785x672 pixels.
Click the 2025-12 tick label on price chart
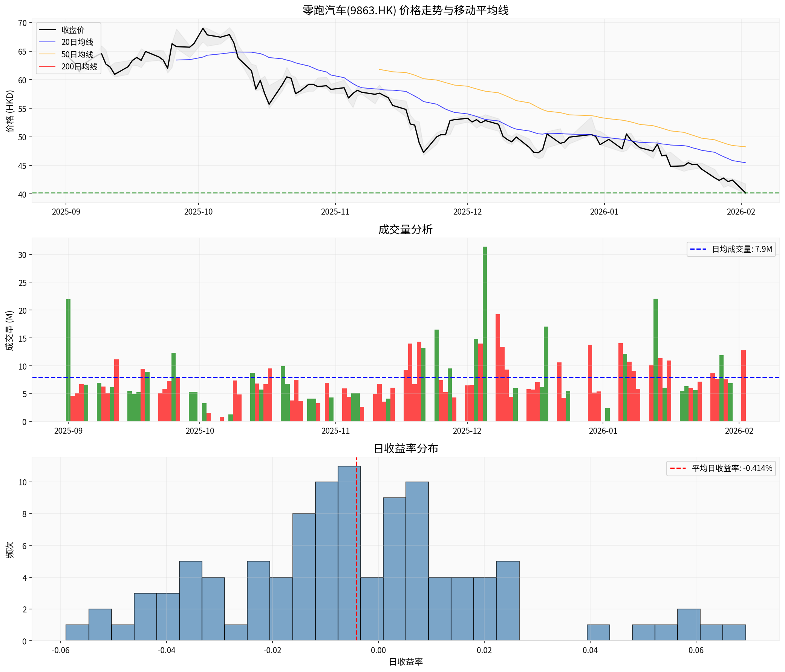click(x=468, y=212)
